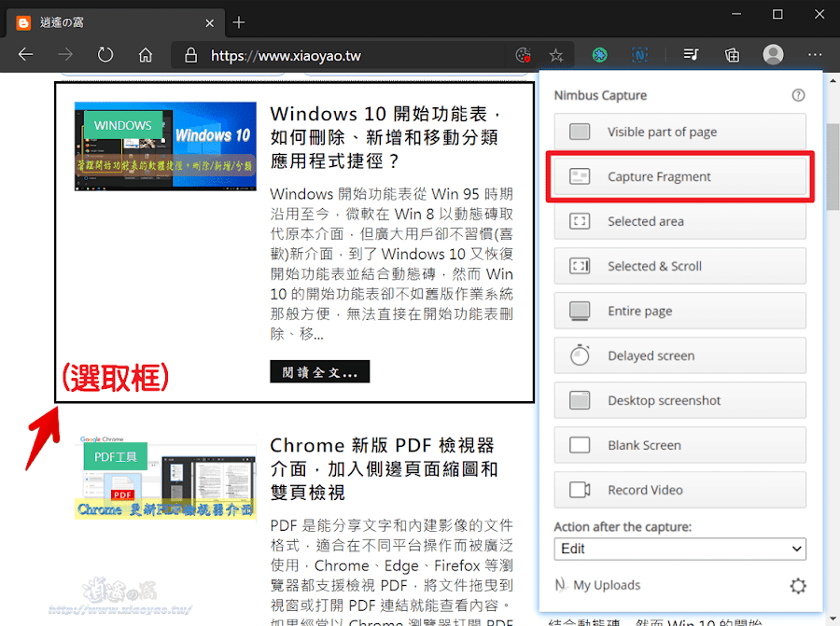The height and width of the screenshot is (626, 840).
Task: Open the Collections icon
Action: click(732, 55)
